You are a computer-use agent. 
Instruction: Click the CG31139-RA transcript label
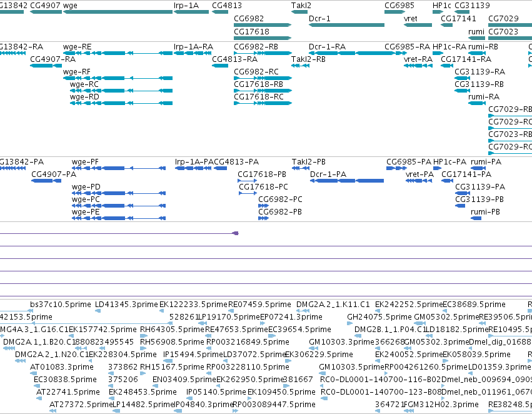pos(479,72)
